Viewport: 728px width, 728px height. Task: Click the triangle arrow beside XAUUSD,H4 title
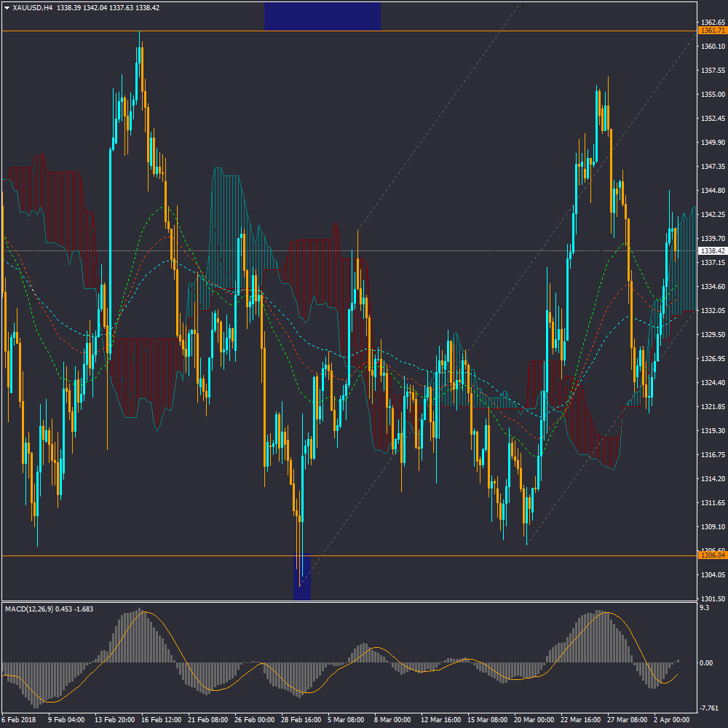coord(7,7)
